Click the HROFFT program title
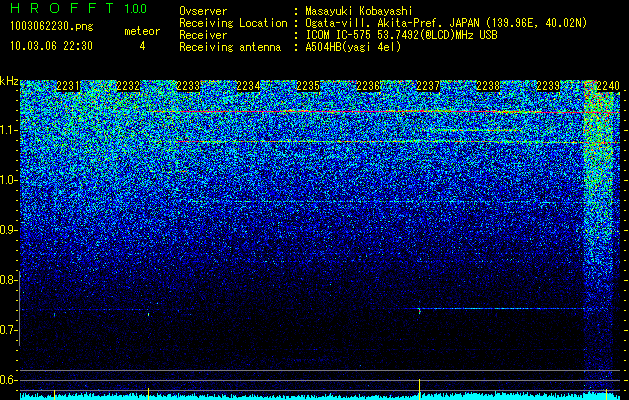The height and width of the screenshot is (400, 629). 62,8
